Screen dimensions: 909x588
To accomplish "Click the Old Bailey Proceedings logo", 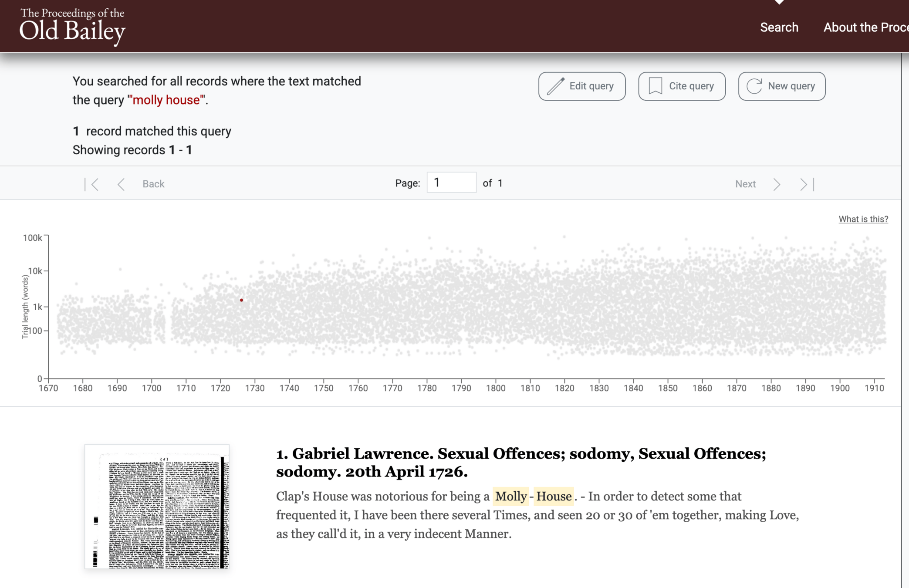I will [72, 26].
